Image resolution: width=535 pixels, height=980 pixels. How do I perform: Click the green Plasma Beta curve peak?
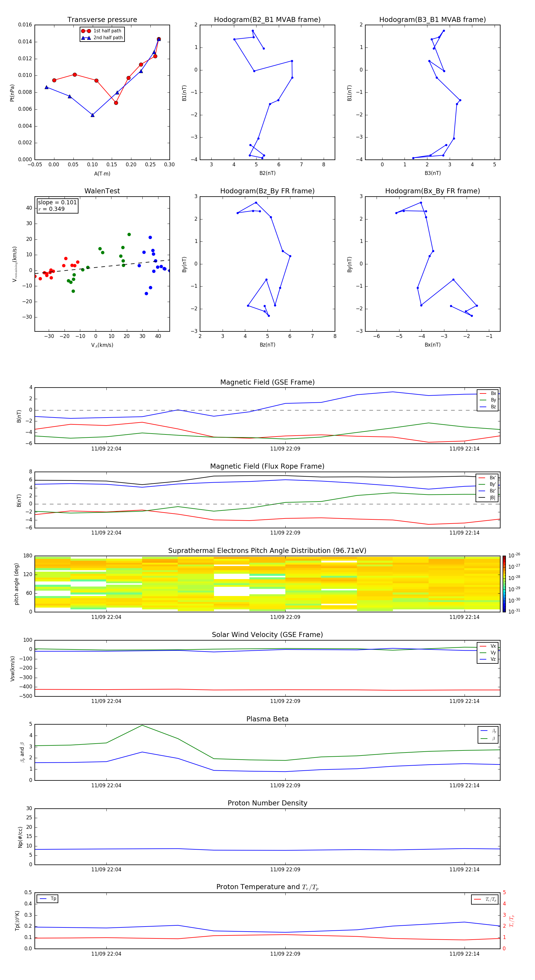coord(142,725)
